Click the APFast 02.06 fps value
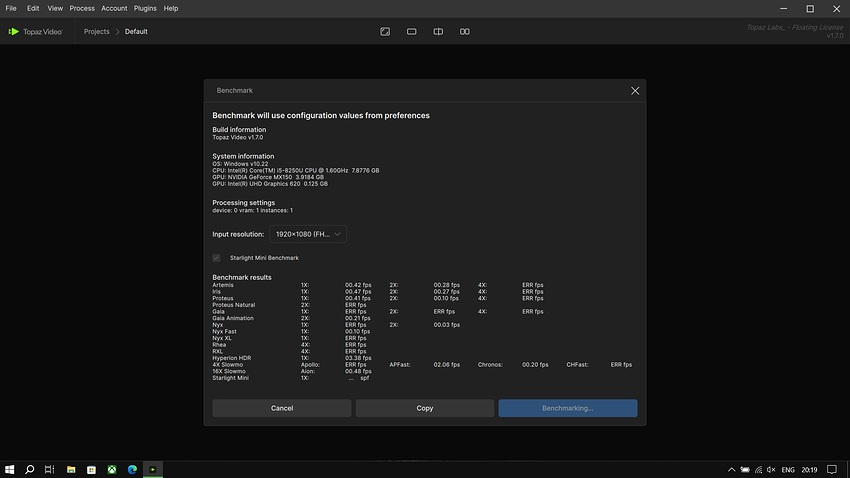 point(447,365)
